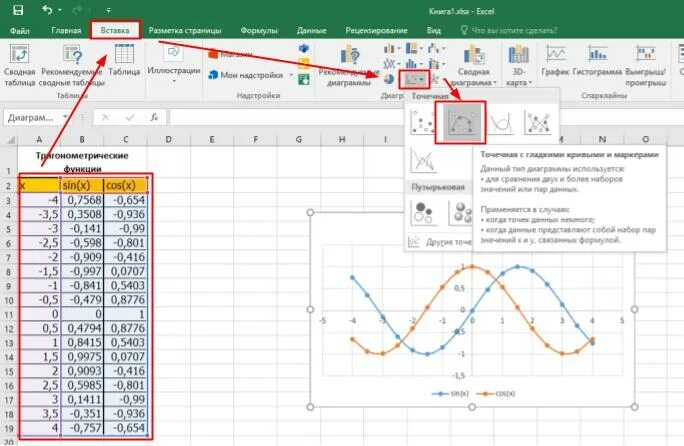Click cell showing 0,9975
The image size is (684, 446).
pyautogui.click(x=82, y=357)
